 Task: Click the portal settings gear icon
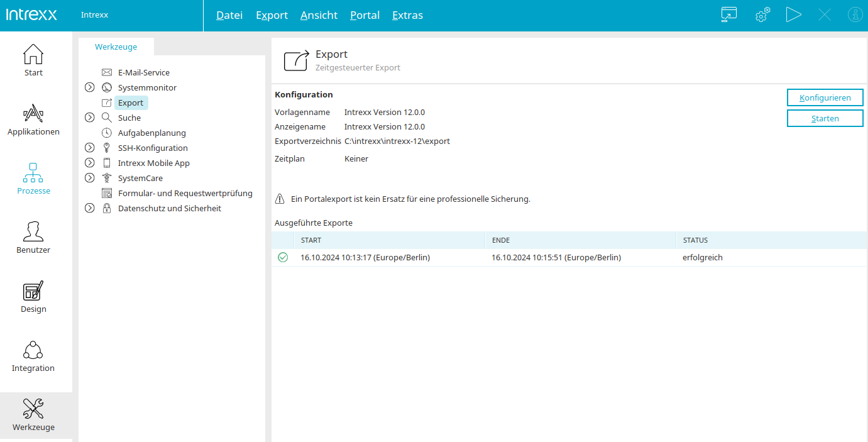point(762,15)
